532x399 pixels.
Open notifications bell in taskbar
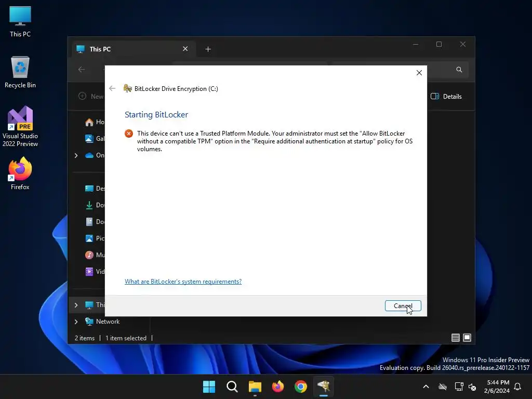coord(518,387)
